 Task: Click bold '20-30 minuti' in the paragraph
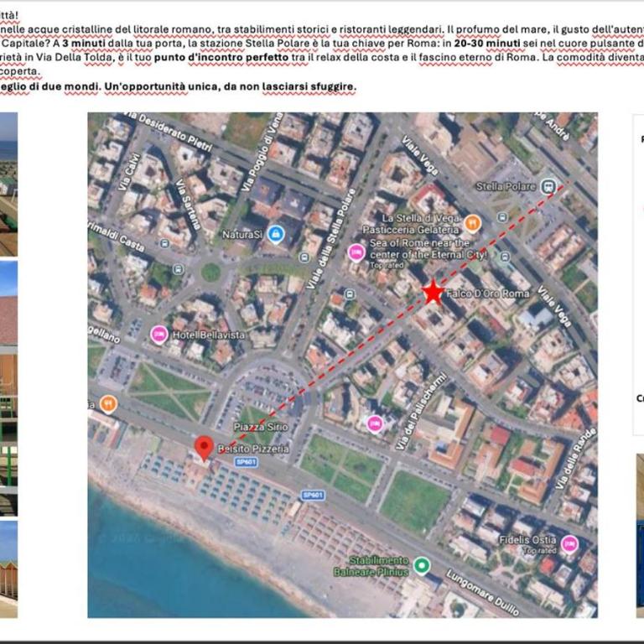coord(487,44)
